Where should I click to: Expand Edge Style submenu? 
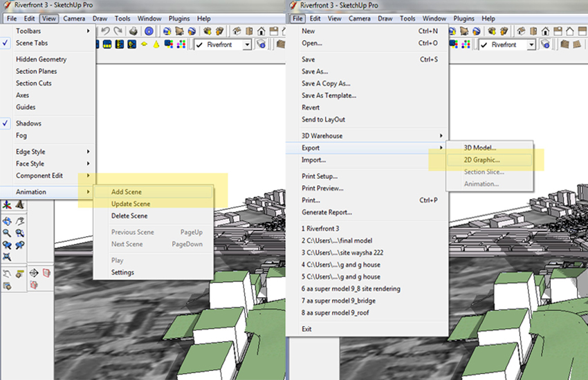(x=48, y=151)
